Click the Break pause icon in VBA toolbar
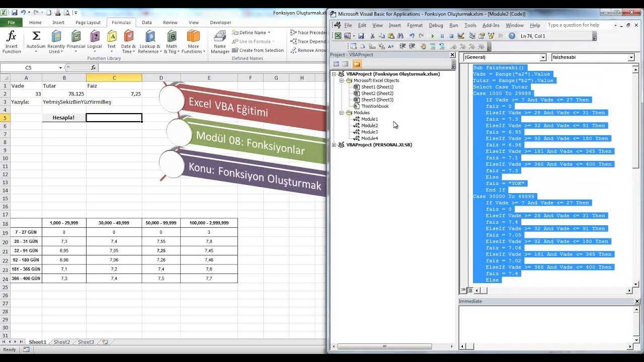The width and height of the screenshot is (644, 362). coord(442,36)
